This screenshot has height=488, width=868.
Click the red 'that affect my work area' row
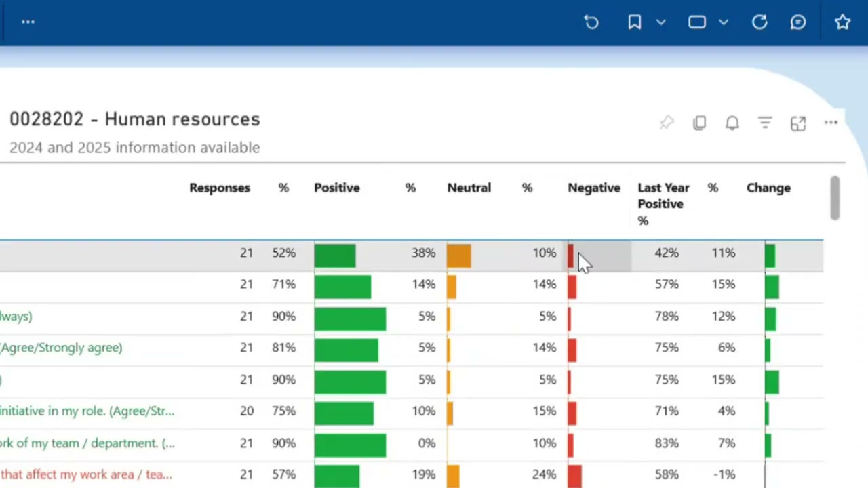[85, 474]
